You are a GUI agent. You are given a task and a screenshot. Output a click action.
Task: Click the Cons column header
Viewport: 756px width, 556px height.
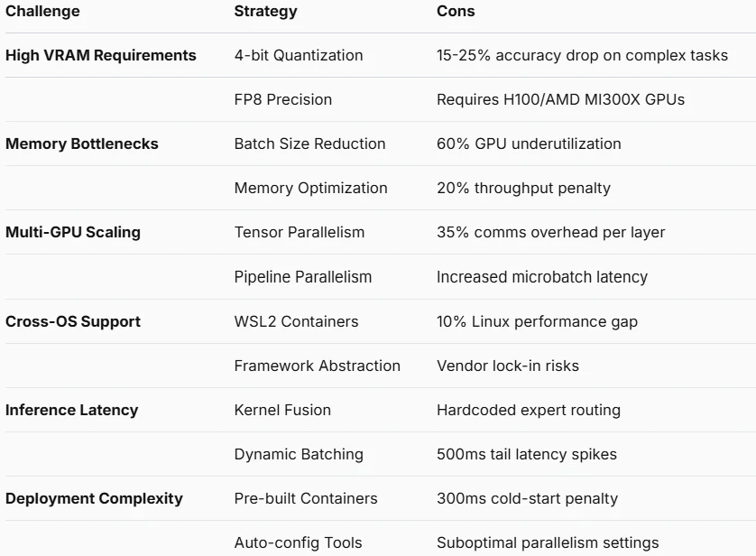456,11
